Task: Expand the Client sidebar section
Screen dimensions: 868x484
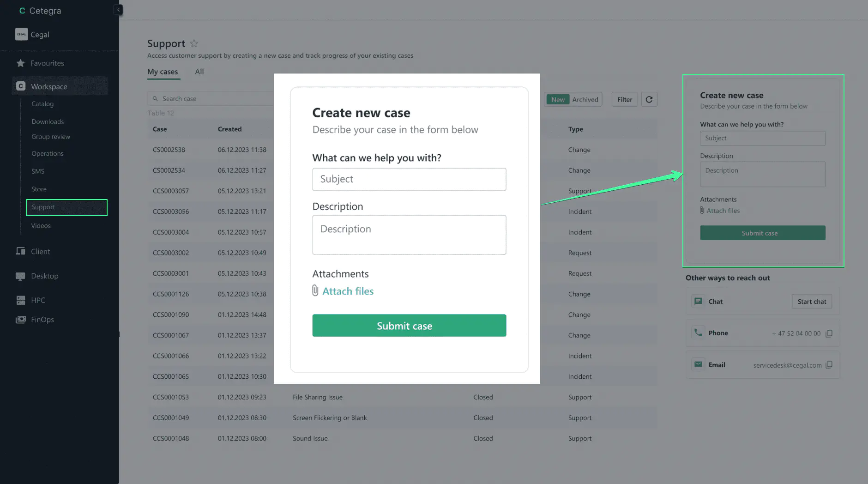Action: [x=40, y=252]
